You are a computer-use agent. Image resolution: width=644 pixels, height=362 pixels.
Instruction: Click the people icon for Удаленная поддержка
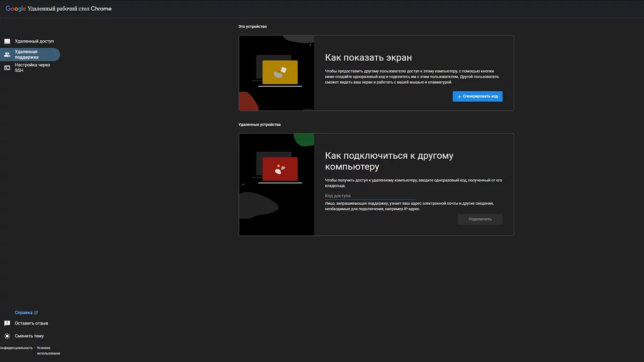pos(7,55)
